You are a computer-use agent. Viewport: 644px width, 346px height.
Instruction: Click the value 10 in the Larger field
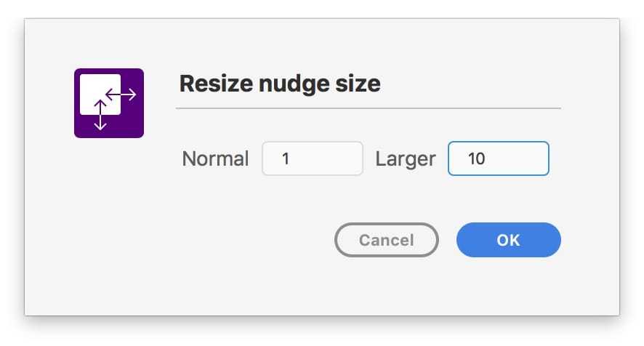[x=476, y=158]
